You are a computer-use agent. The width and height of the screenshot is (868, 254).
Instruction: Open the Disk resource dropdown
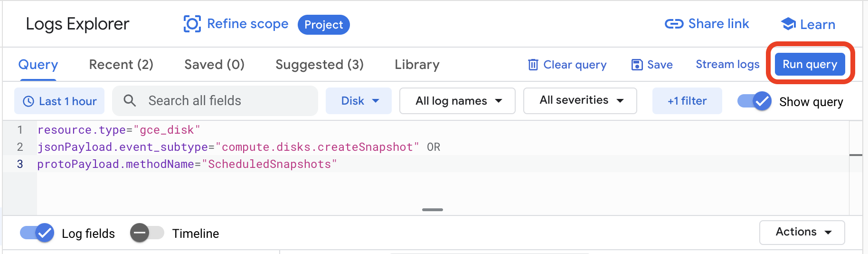point(359,101)
